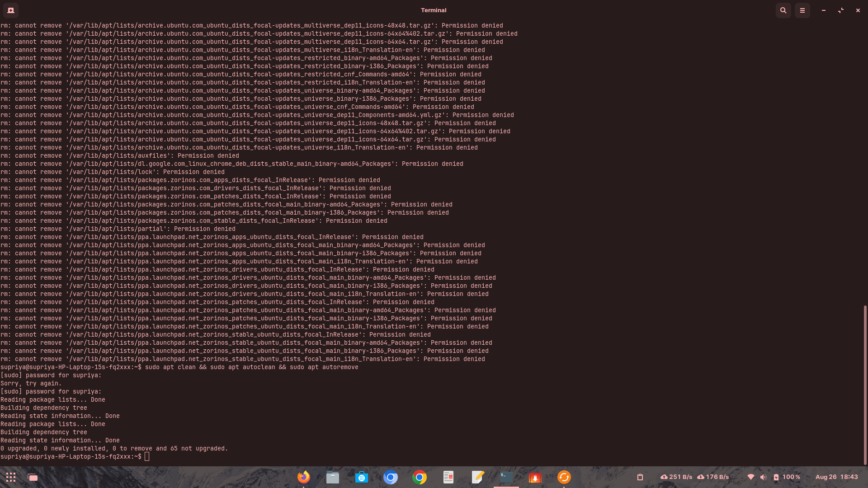The image size is (868, 488).
Task: Click the zorinos_apps_ubuntu_dists_focal_InRelease line
Action: 212,237
